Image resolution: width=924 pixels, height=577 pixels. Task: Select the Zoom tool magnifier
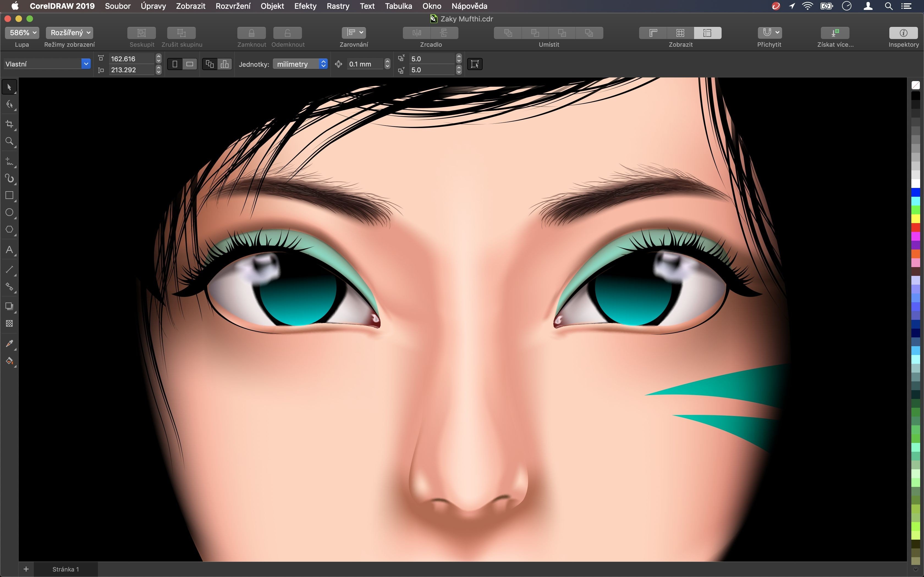click(10, 142)
